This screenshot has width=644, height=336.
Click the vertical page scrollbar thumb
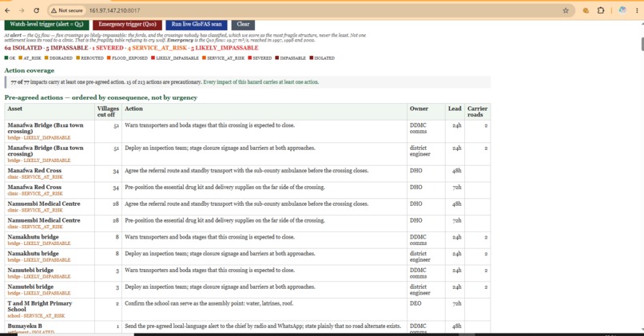[642, 43]
